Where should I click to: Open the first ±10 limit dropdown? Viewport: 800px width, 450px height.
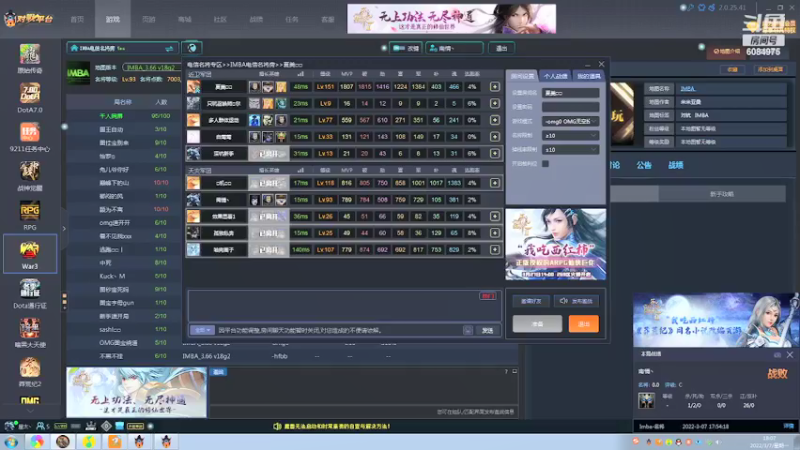(x=570, y=136)
